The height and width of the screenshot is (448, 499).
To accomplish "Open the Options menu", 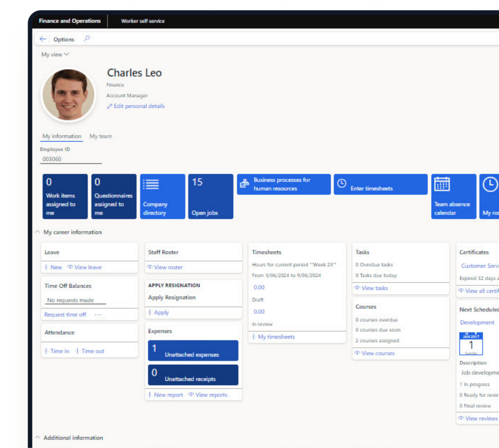I will [x=64, y=39].
